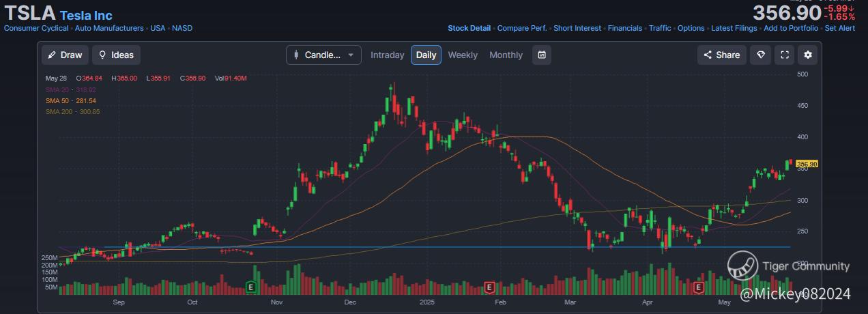The width and height of the screenshot is (868, 314).
Task: Open the date range calendar
Action: 542,55
